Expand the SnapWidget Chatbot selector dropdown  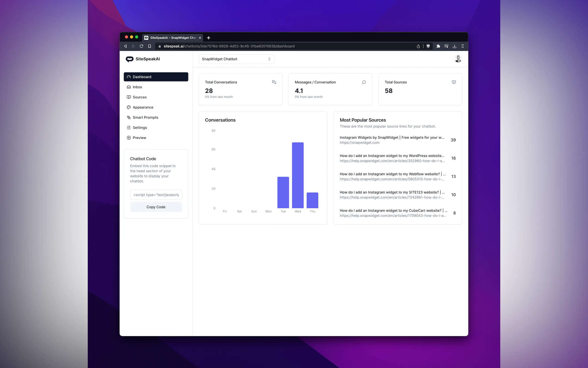pos(236,59)
